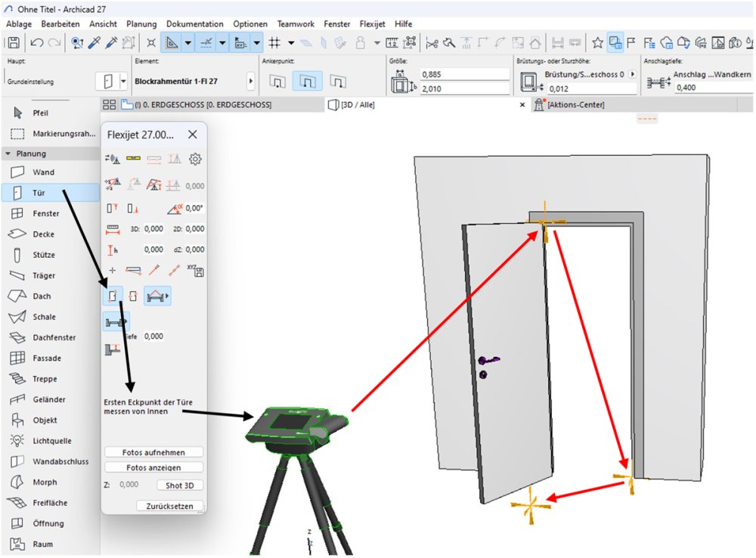Select the Träger beam tool
Viewport: 756px width, 558px height.
pos(50,275)
